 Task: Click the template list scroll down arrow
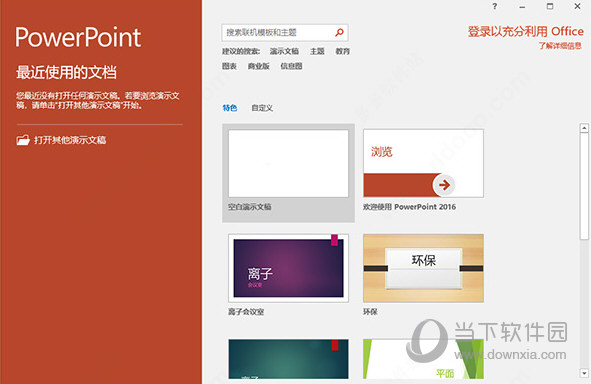(584, 373)
